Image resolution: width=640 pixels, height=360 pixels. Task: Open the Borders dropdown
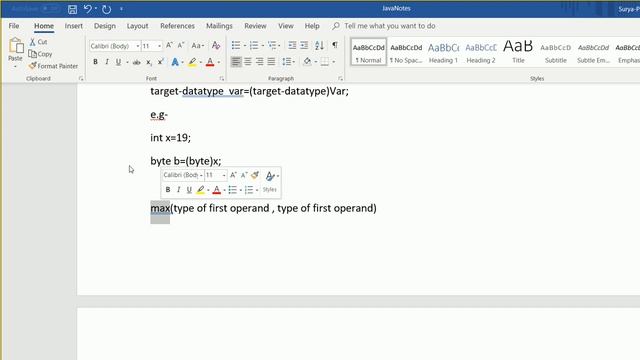[x=333, y=62]
